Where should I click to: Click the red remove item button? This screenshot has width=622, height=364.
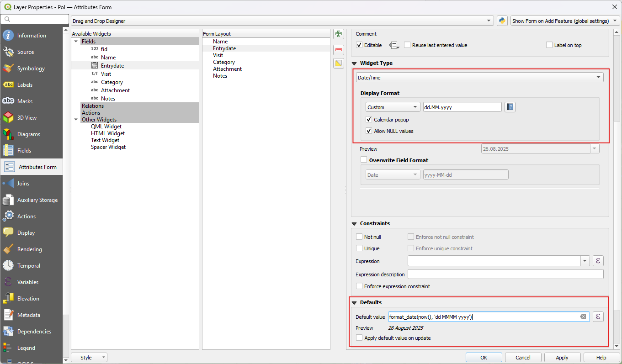click(339, 49)
